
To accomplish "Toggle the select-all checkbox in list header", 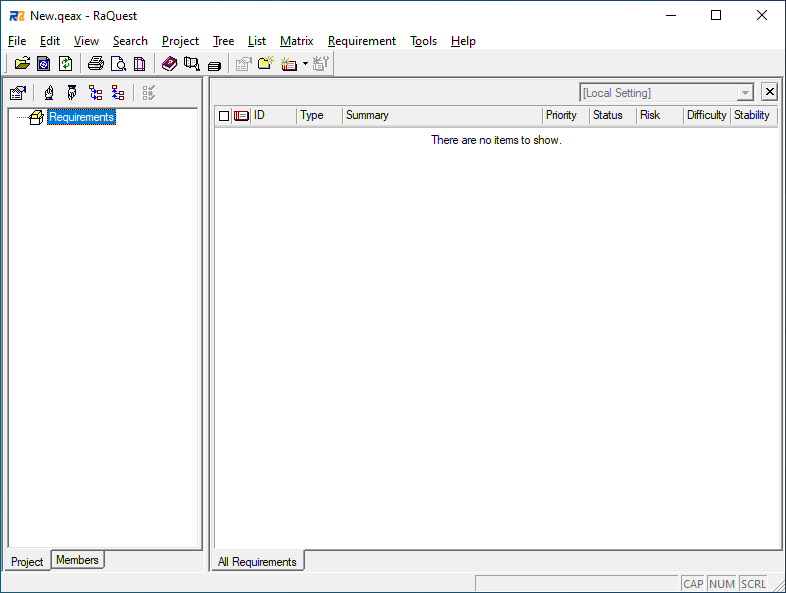I will click(224, 116).
